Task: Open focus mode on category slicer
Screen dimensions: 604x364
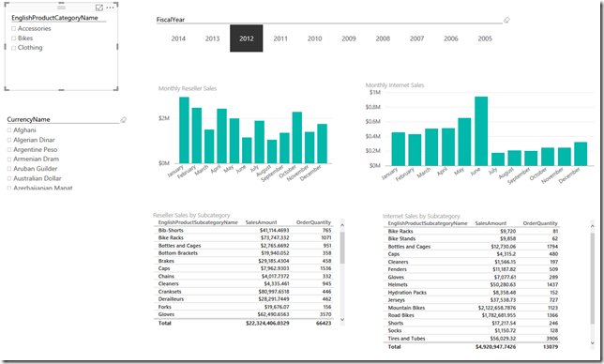Action: [99, 8]
